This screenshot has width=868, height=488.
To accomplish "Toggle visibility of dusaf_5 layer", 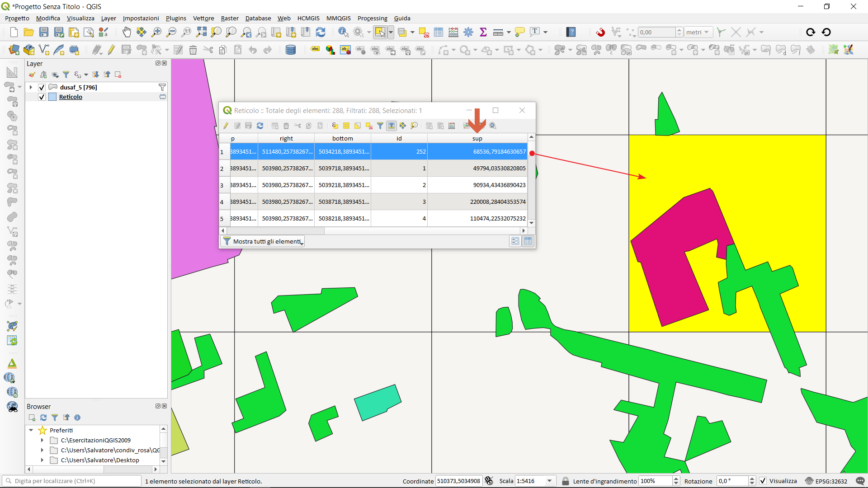I will 42,87.
